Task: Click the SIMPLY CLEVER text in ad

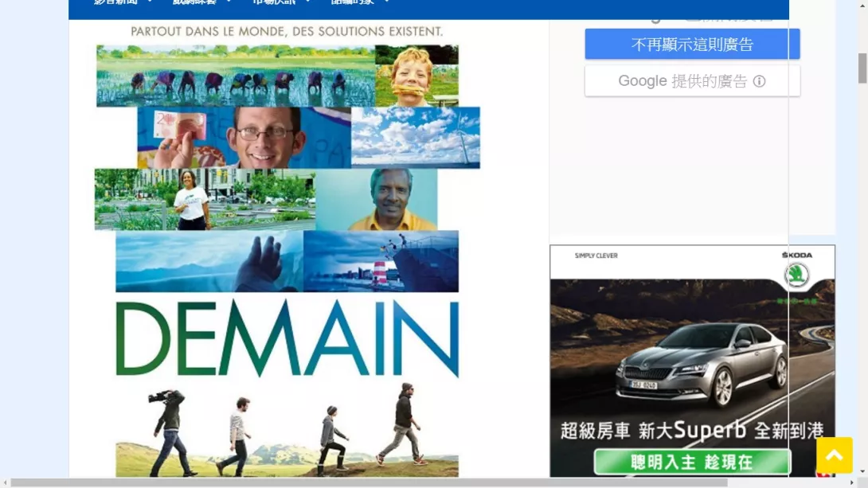Action: 596,256
